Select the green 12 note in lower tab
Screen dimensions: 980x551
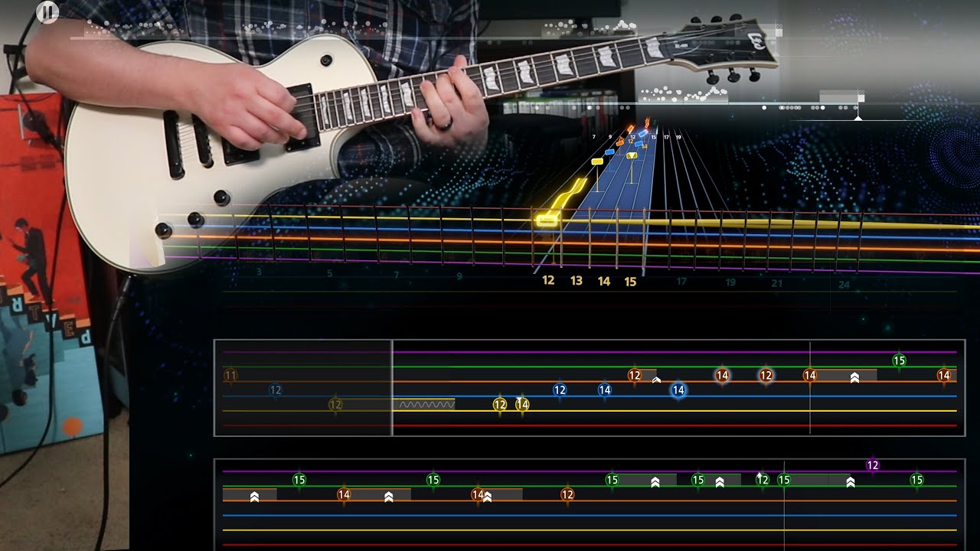click(763, 480)
